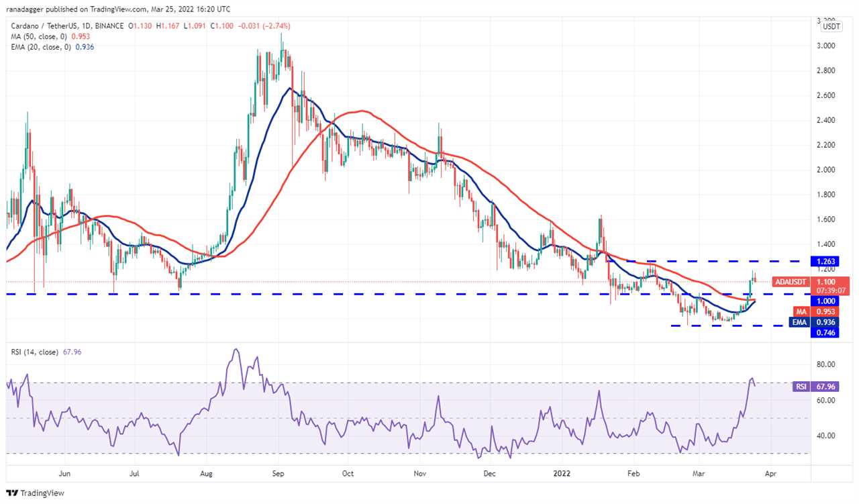Click the Jun label on time axis
This screenshot has height=504, width=859.
coord(64,473)
